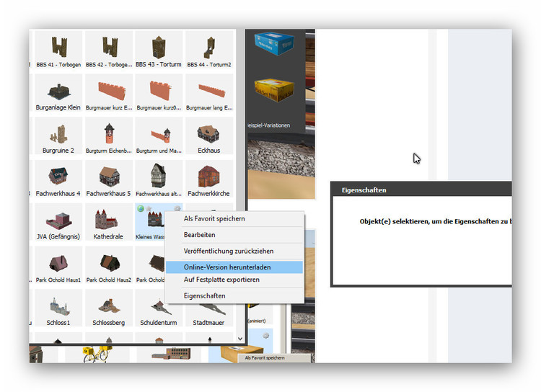The height and width of the screenshot is (392, 541).
Task: Choose the Fachwerkhaus alt... model
Action: pos(159,179)
